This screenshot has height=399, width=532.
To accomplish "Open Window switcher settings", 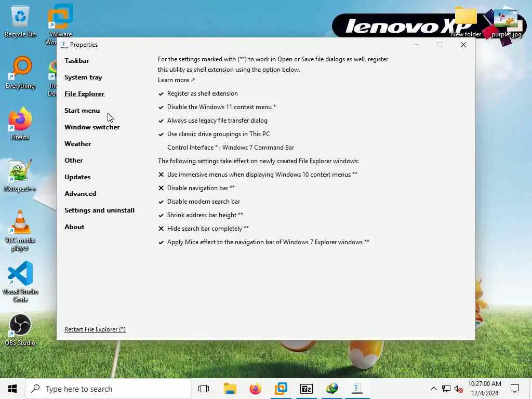I will point(92,127).
